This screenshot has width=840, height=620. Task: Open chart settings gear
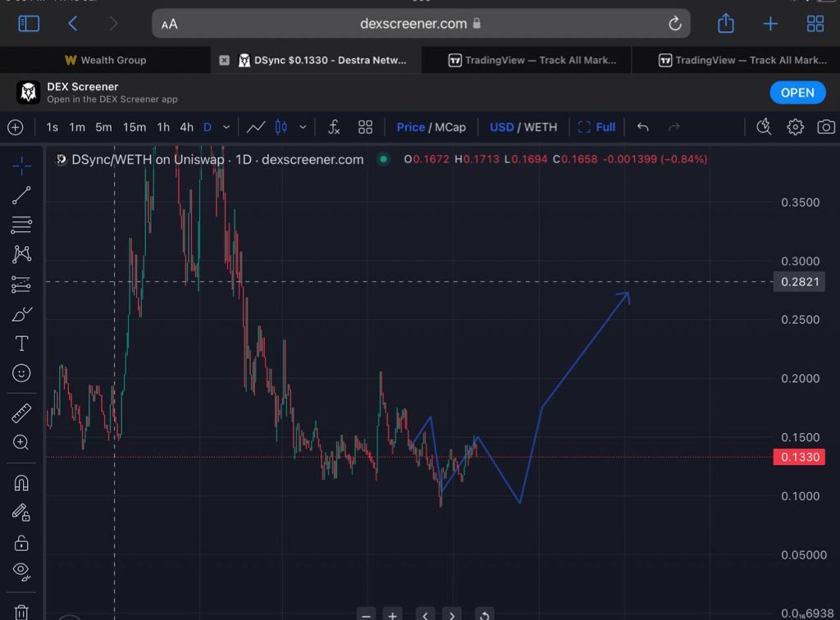click(x=795, y=127)
